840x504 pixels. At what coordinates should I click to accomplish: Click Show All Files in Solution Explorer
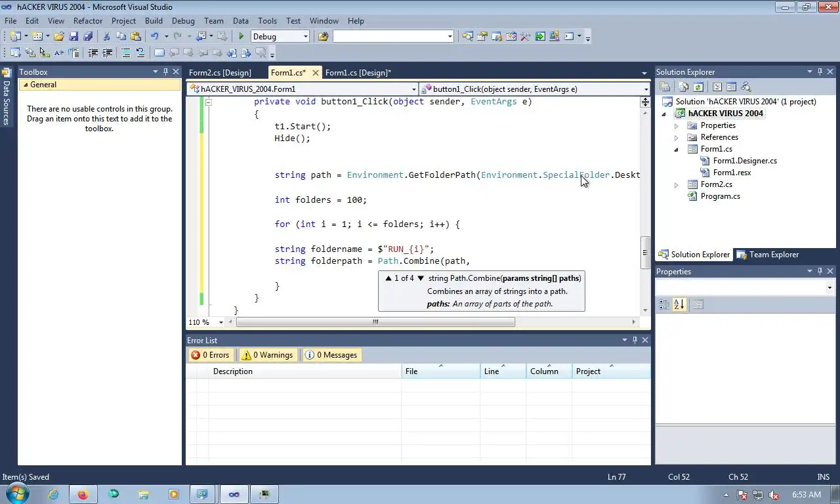click(x=683, y=87)
